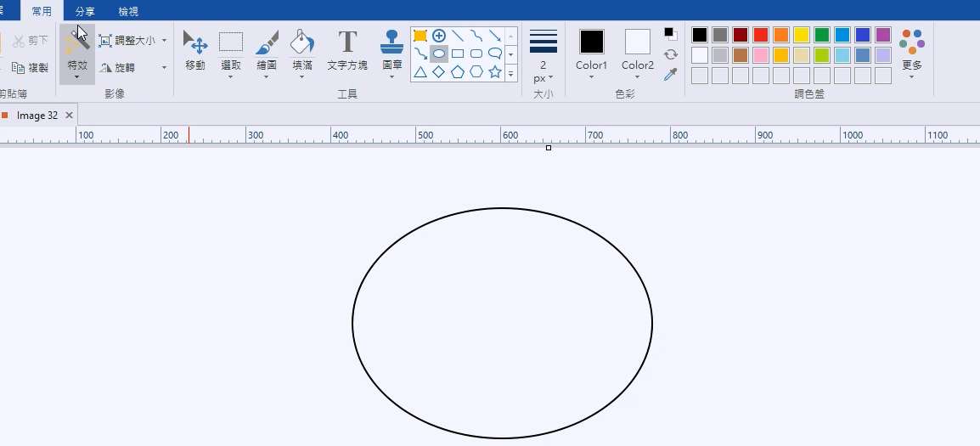Select the sharp-corner rectangle shape
This screenshot has height=446, width=980.
[x=458, y=54]
